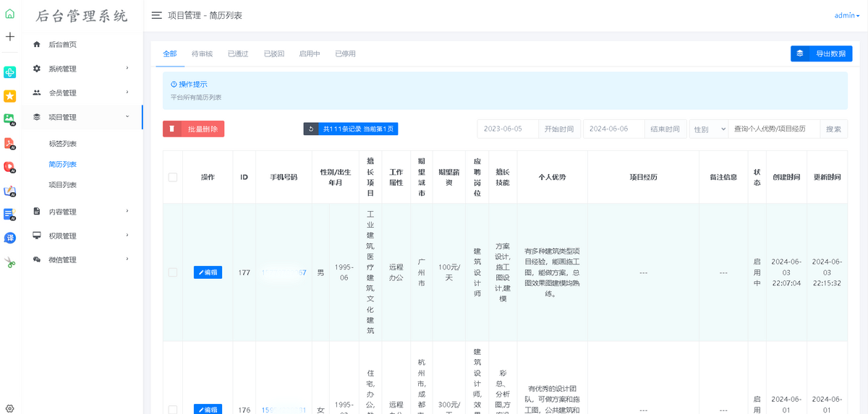
Task: Open the red AI video tool icon
Action: [x=10, y=167]
